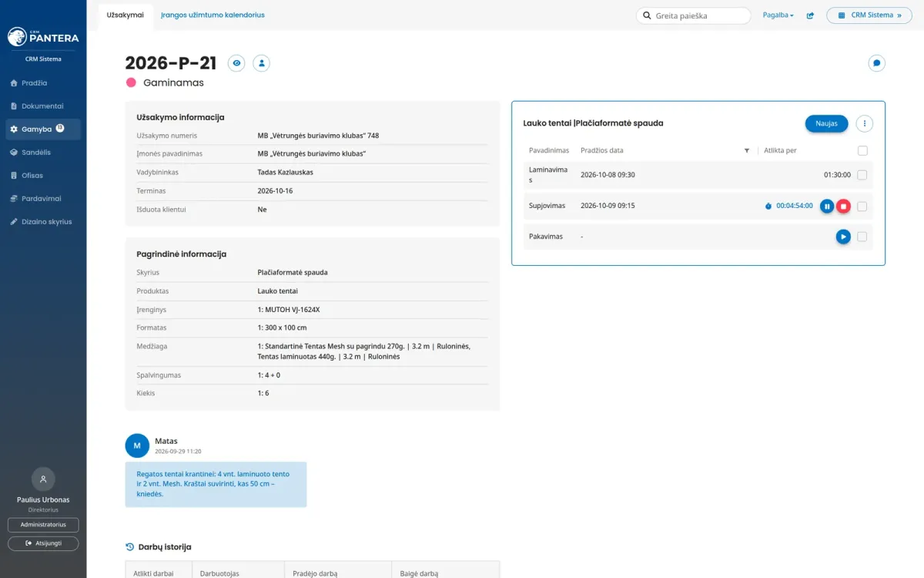Open the three-dot menu beside Naujas

pyautogui.click(x=865, y=123)
